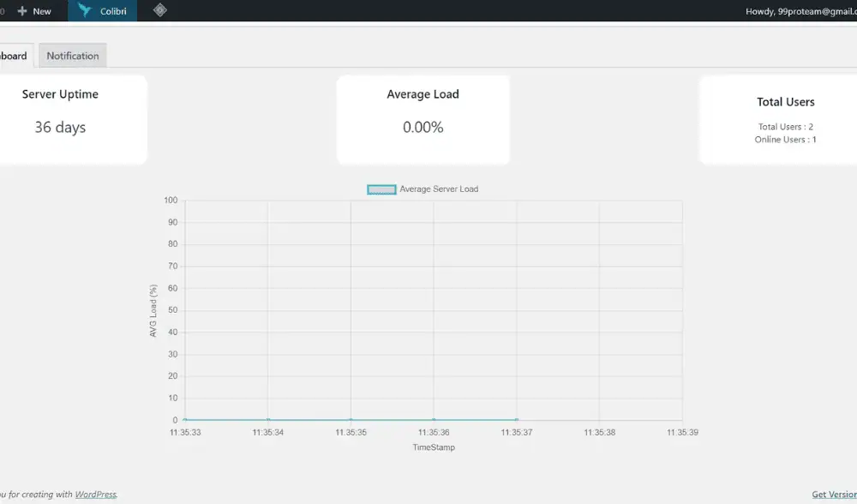Open the WordPress footer link
The height and width of the screenshot is (504, 857).
pyautogui.click(x=95, y=495)
